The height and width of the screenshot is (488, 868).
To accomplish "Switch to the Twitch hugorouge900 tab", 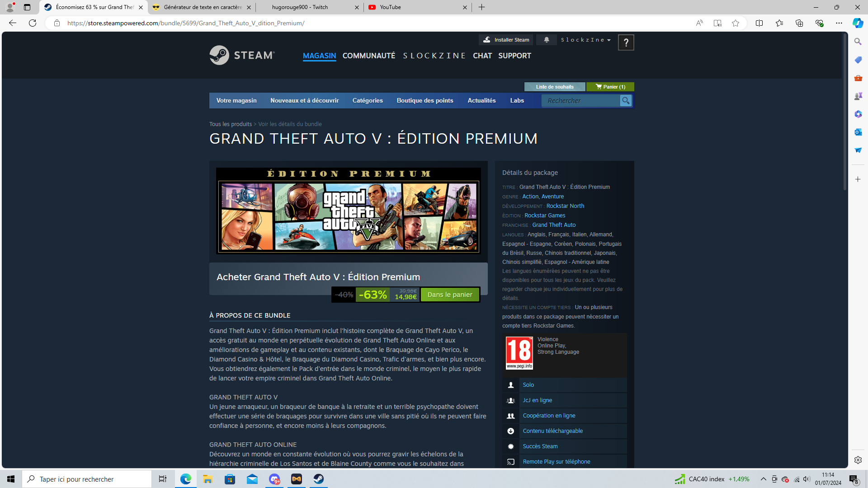I will (x=310, y=7).
